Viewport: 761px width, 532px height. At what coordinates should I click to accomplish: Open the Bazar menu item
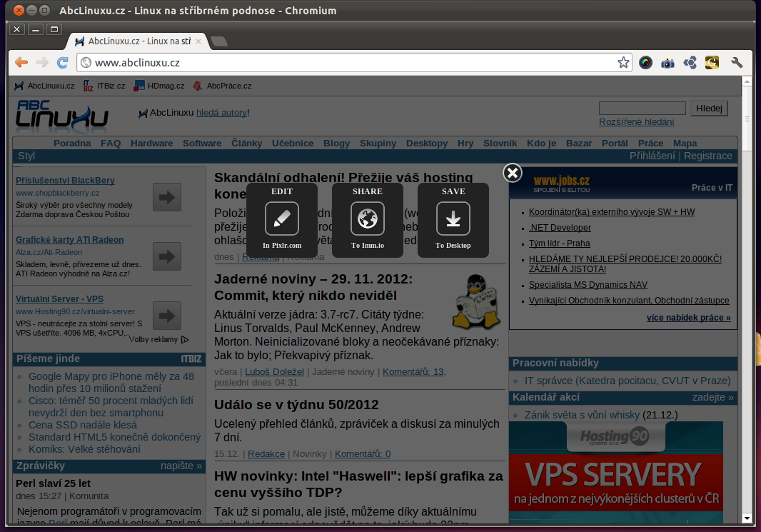click(579, 144)
